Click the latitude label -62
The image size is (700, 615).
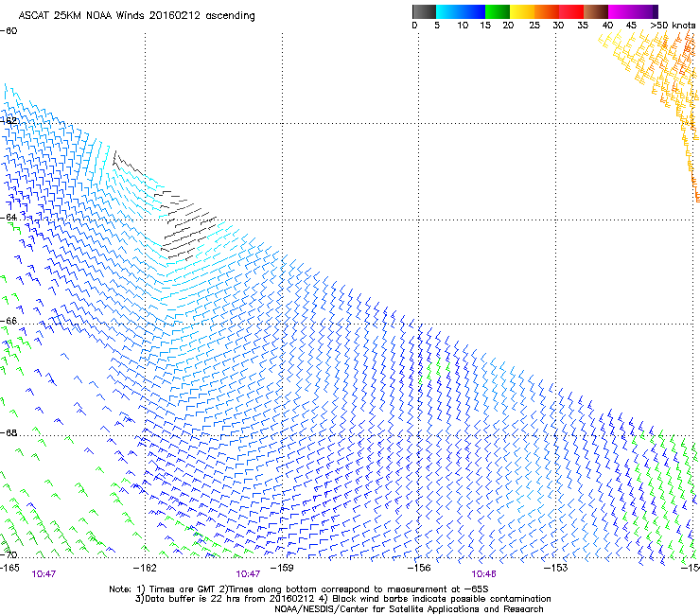pos(9,121)
